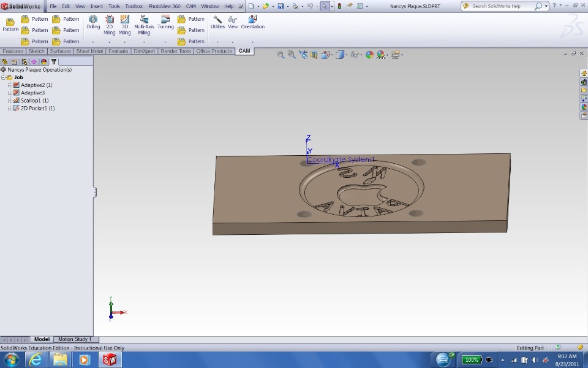Open the Turning operations tool

point(165,23)
